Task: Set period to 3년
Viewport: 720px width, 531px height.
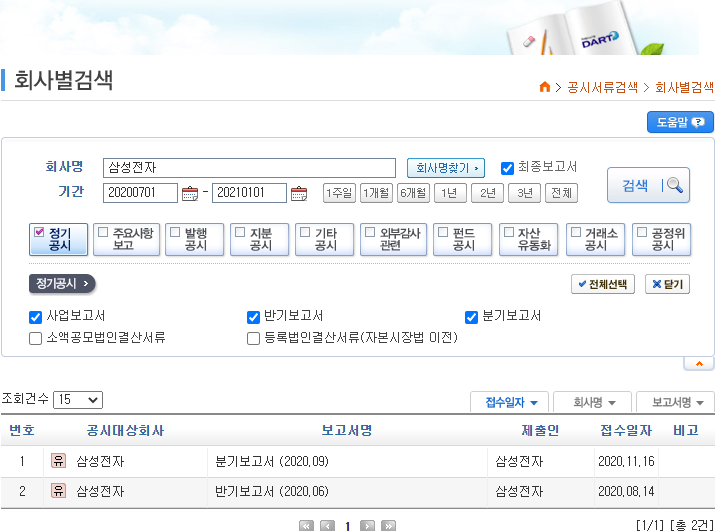Action: tap(525, 193)
